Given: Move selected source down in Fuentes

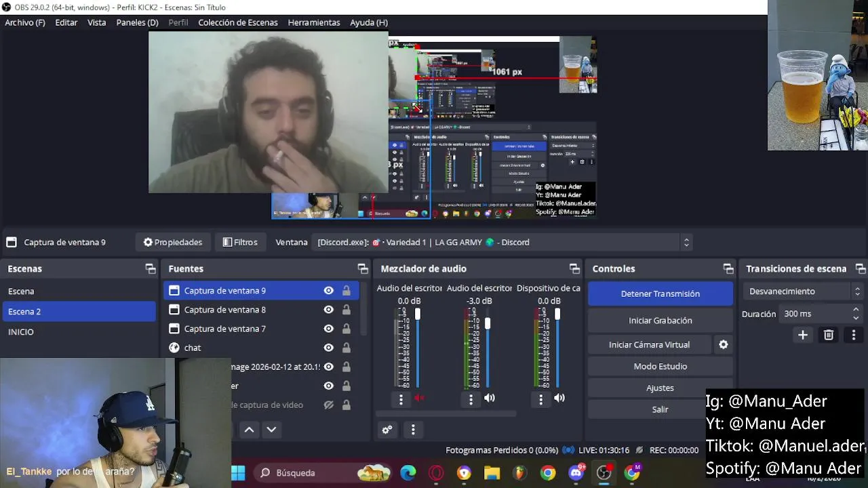Looking at the screenshot, I should tap(271, 430).
